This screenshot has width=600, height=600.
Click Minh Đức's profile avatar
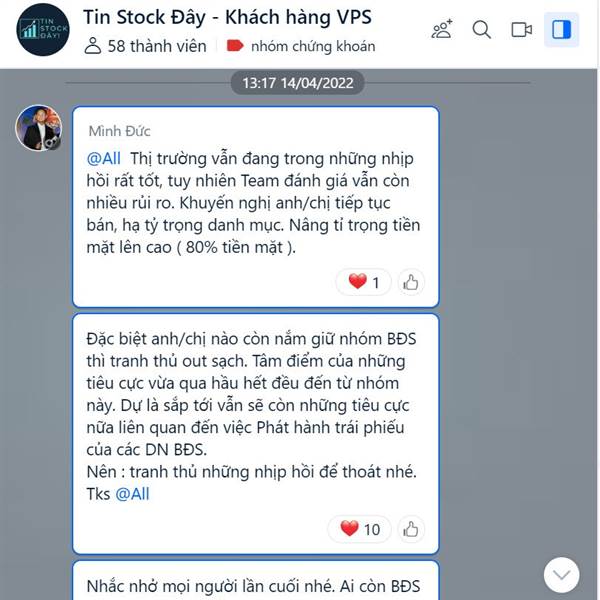point(38,128)
